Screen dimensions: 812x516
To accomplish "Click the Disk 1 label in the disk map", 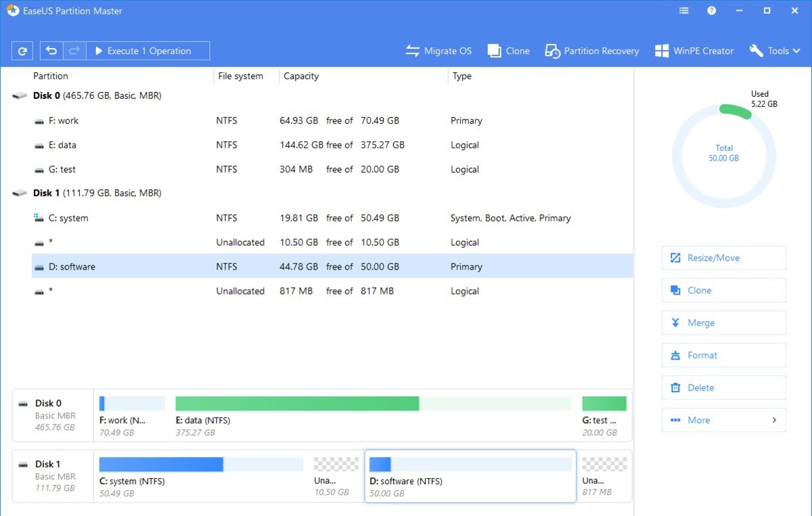I will point(48,464).
